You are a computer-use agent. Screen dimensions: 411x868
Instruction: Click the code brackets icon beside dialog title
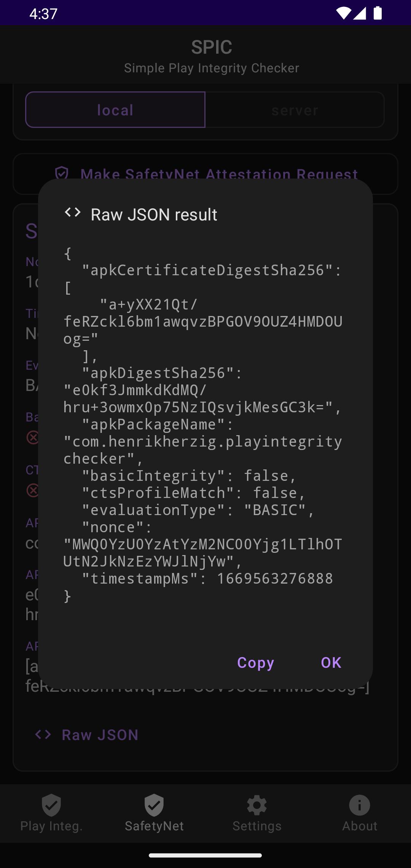pos(73,212)
